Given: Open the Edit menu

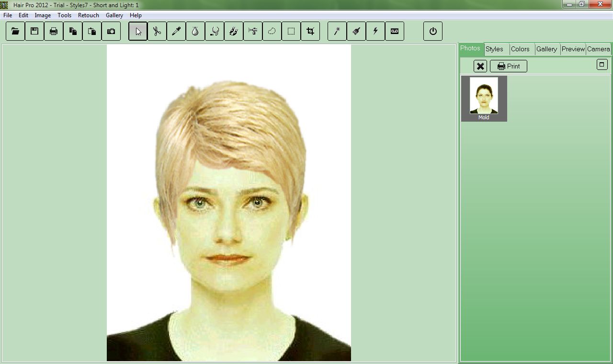Looking at the screenshot, I should pos(23,15).
